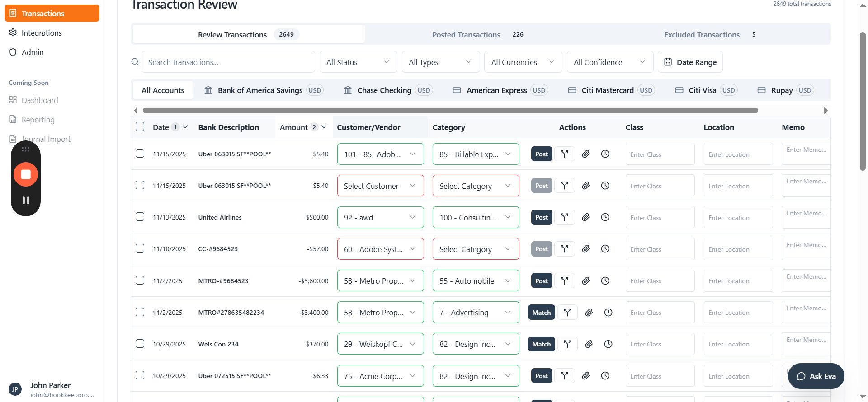
Task: Pause the recording
Action: [26, 200]
